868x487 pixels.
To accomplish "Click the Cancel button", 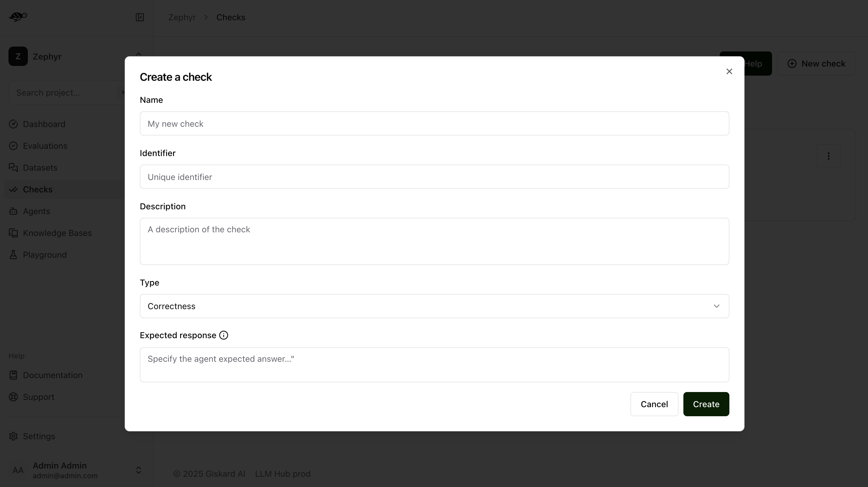I will (654, 404).
